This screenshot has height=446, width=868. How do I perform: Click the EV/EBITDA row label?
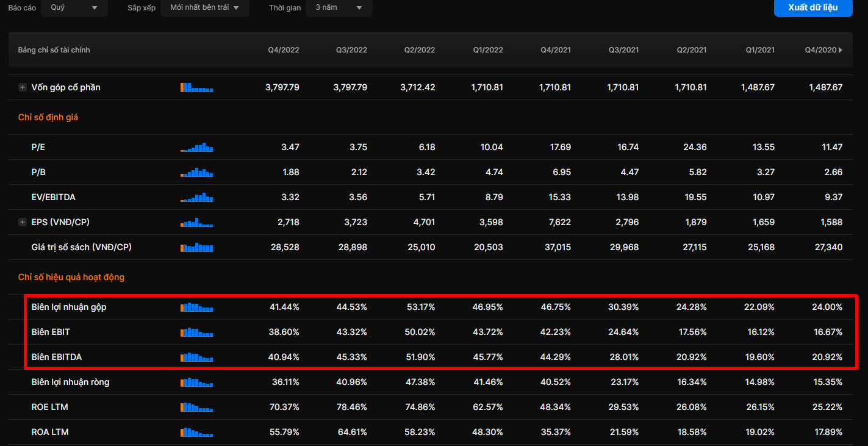tap(54, 197)
